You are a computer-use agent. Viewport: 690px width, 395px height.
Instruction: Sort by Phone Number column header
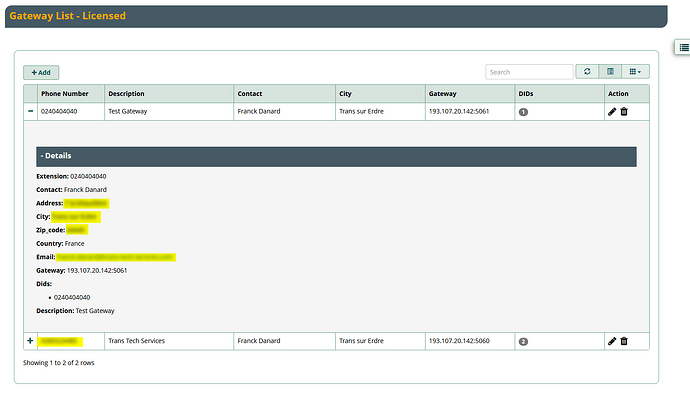tap(65, 94)
